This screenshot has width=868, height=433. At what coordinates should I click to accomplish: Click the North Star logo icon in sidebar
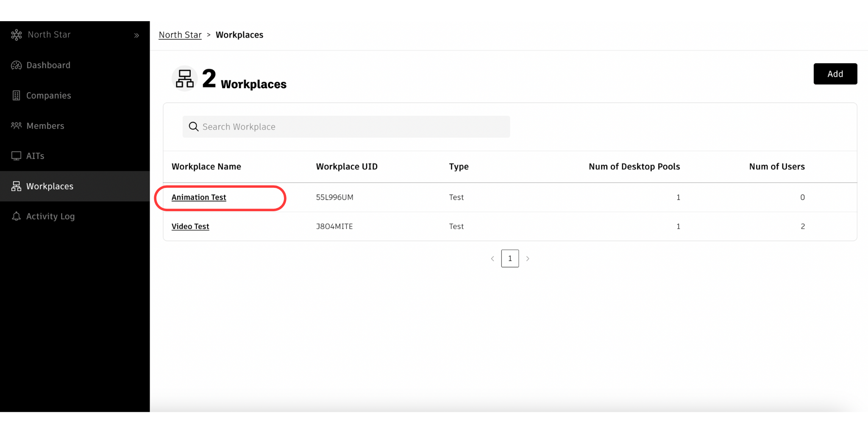click(x=17, y=35)
